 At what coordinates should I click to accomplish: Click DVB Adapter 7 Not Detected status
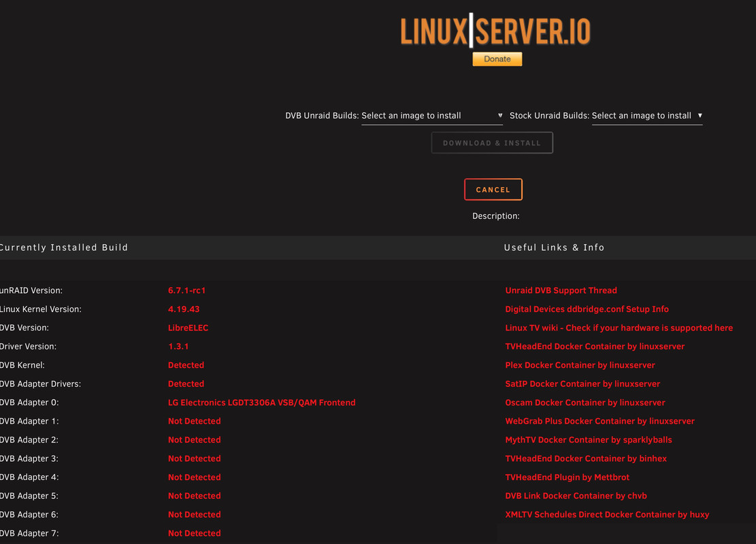(195, 533)
